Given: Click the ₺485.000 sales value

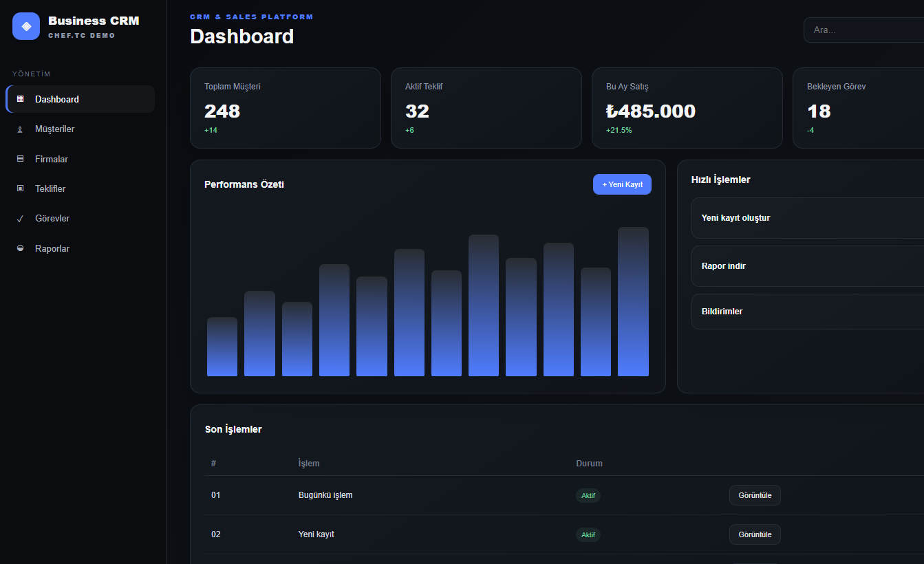Looking at the screenshot, I should click(x=651, y=111).
